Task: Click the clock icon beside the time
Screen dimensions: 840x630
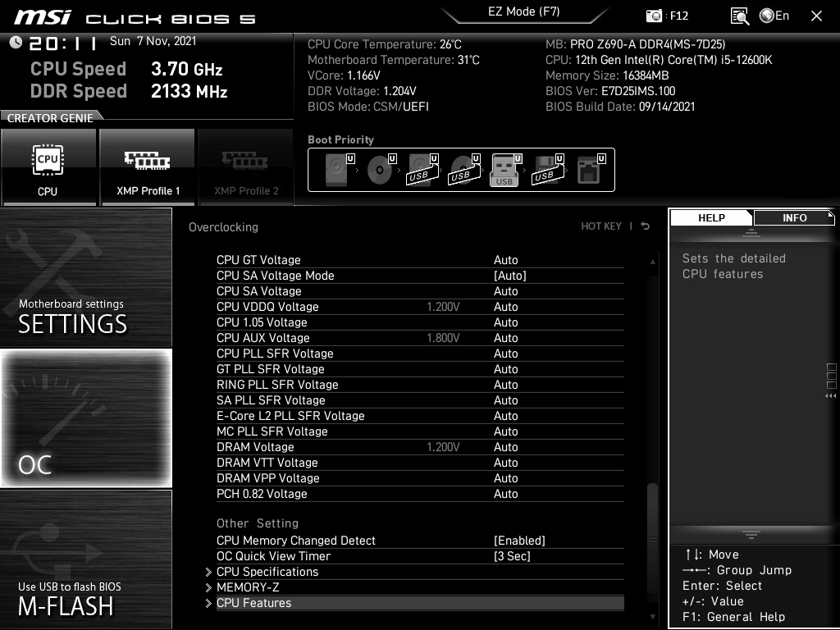Action: click(16, 42)
